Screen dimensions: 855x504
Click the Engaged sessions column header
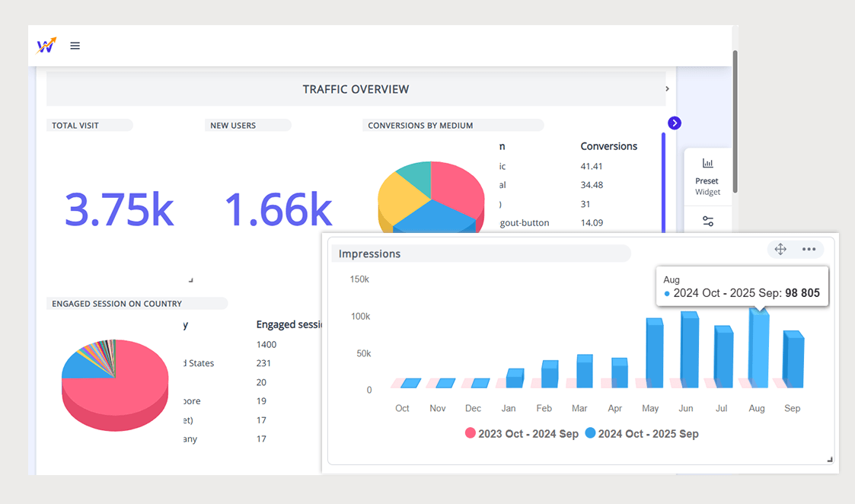[x=289, y=324]
